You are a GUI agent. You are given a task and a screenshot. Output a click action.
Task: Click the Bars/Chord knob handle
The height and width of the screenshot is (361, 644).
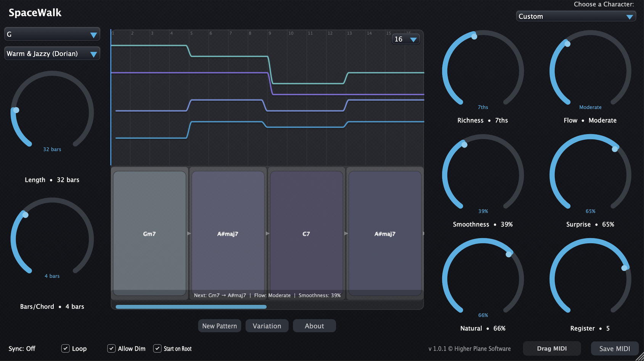coord(25,215)
